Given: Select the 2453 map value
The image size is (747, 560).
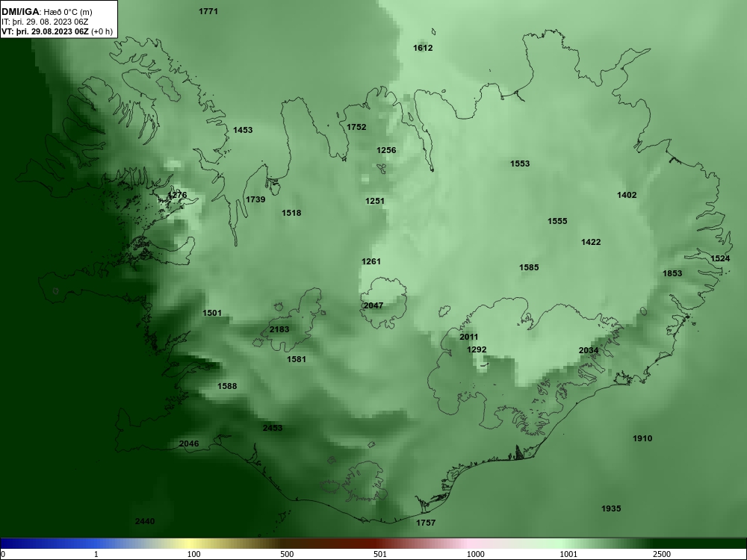Looking at the screenshot, I should [273, 428].
